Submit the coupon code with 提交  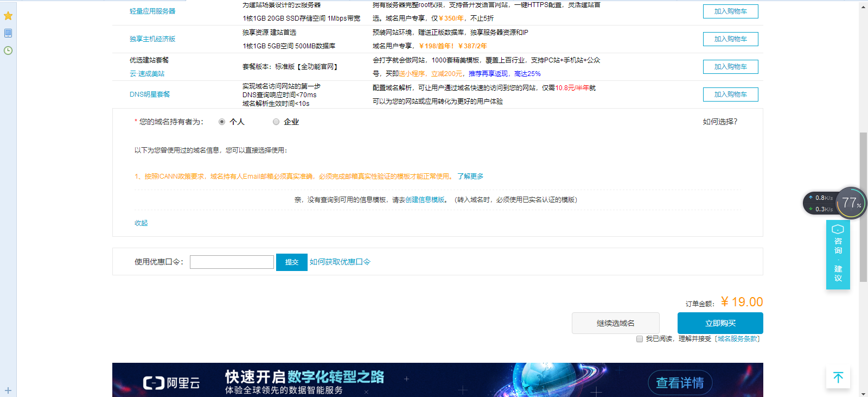point(292,262)
